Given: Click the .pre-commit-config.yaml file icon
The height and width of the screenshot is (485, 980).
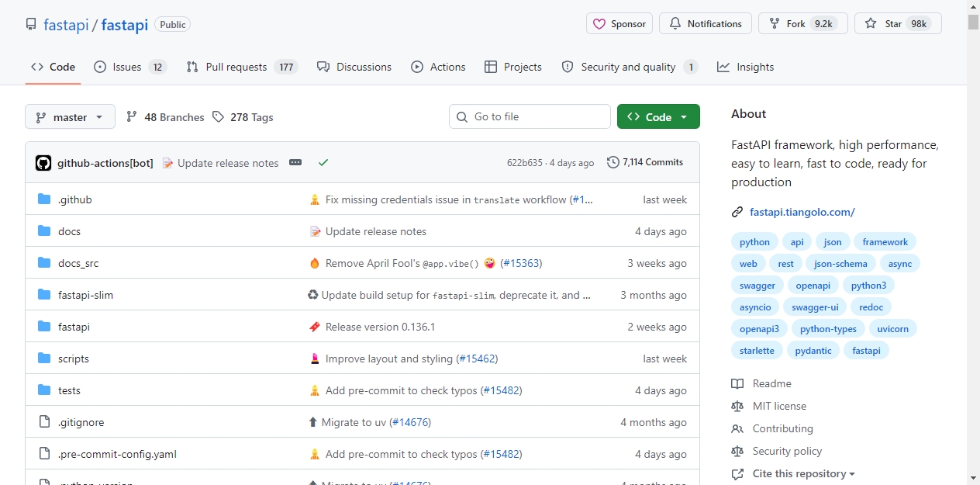Looking at the screenshot, I should 44,454.
